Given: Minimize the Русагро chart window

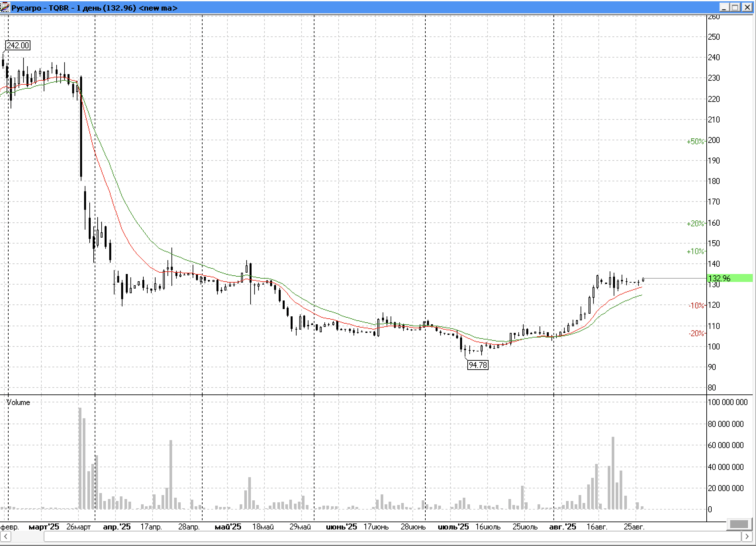Looking at the screenshot, I should click(x=724, y=7).
